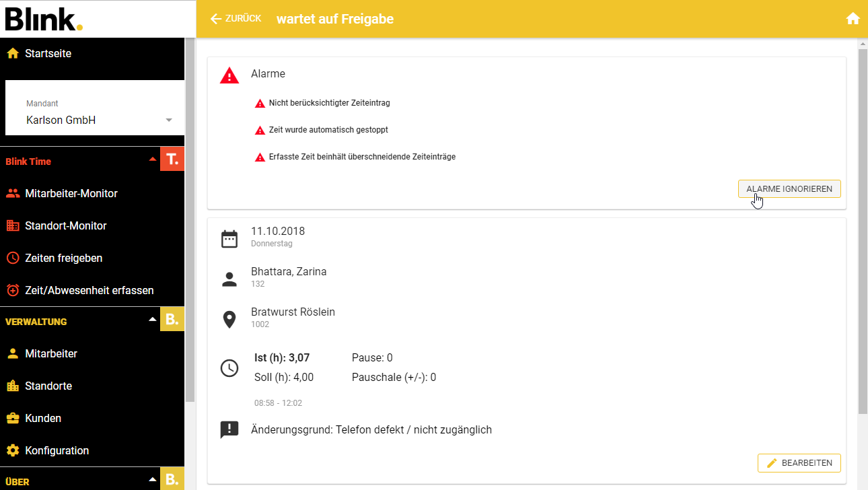Screen dimensions: 868x490
Task: Click the Standort-Monitor building icon
Action: click(x=13, y=226)
